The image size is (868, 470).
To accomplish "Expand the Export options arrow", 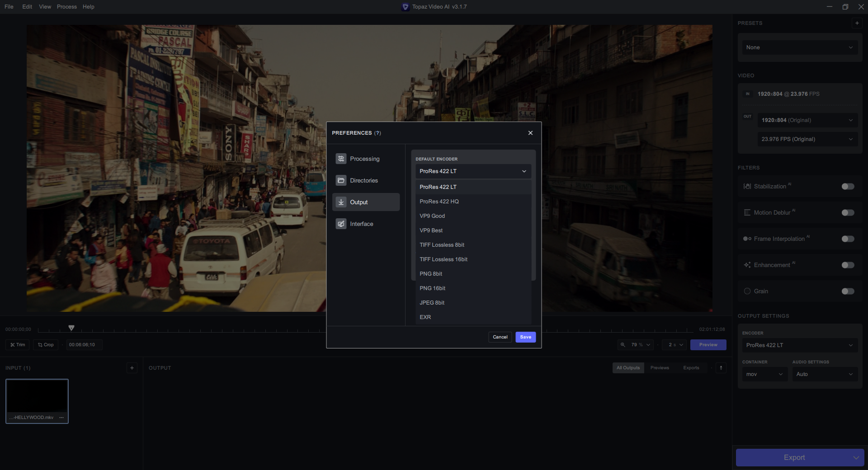I will pyautogui.click(x=856, y=457).
